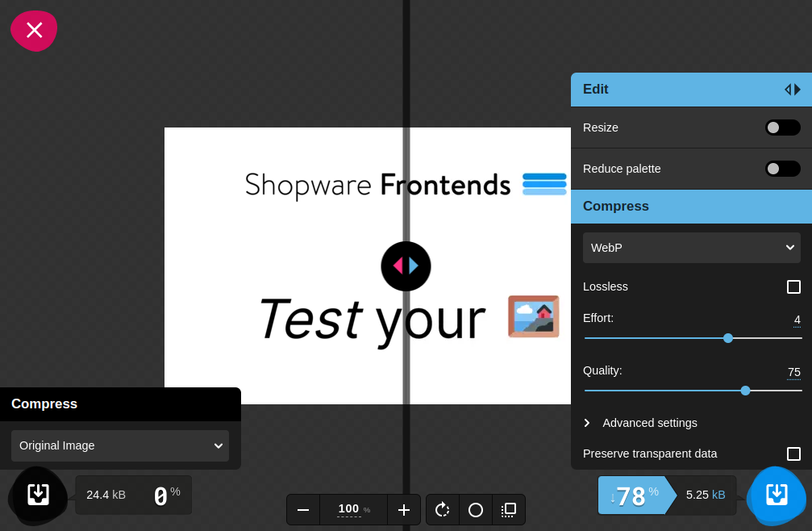The width and height of the screenshot is (812, 531).
Task: Click the zoom in plus icon
Action: [x=404, y=510]
